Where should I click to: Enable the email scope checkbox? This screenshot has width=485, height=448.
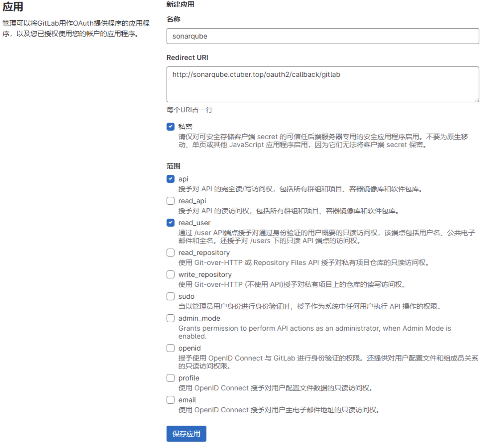click(x=171, y=400)
